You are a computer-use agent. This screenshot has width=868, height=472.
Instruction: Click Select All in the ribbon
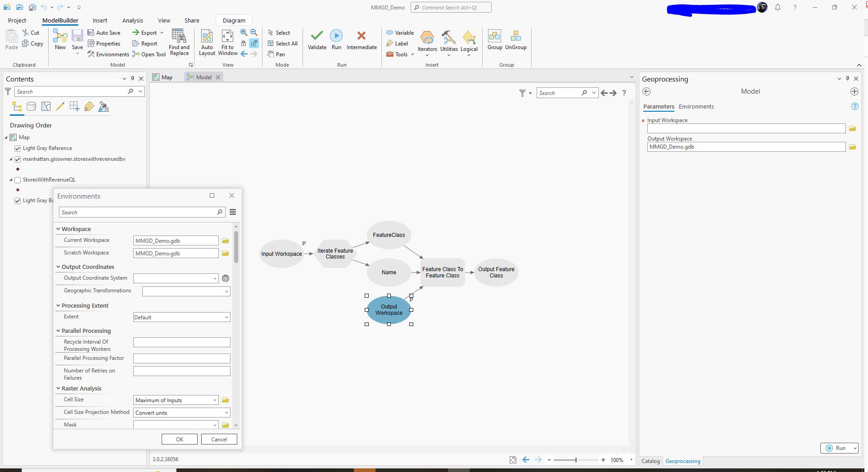pos(282,43)
